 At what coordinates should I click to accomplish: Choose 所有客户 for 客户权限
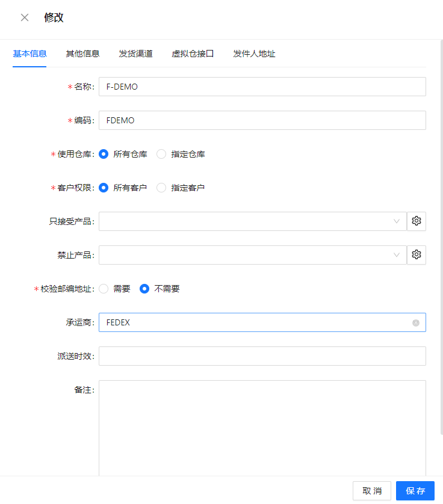pos(104,188)
